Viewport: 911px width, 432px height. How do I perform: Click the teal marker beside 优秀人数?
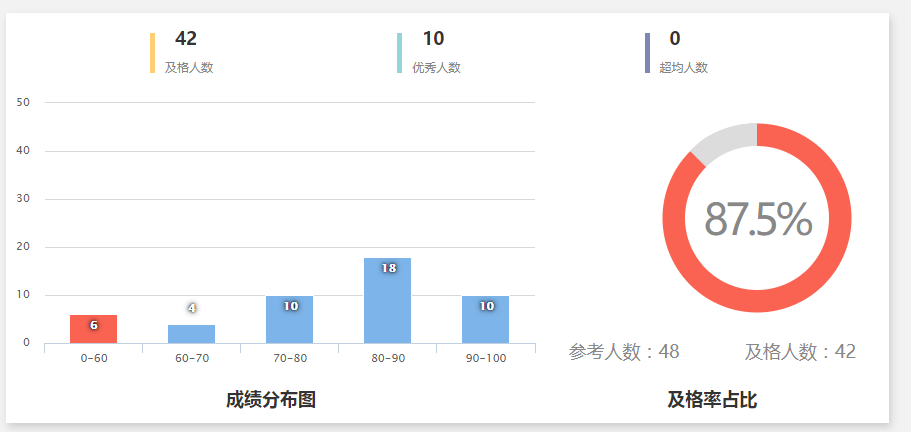tap(400, 53)
